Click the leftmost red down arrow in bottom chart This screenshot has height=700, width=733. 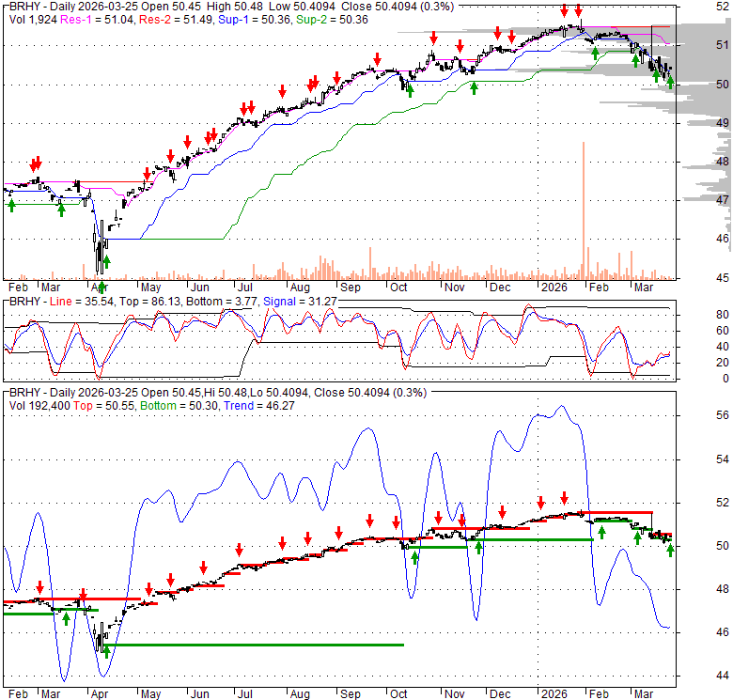pos(39,586)
